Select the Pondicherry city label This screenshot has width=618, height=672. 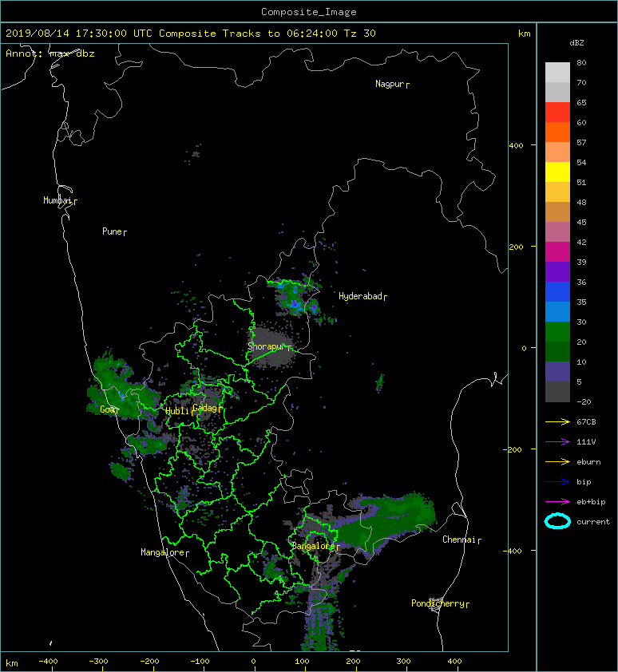(438, 603)
